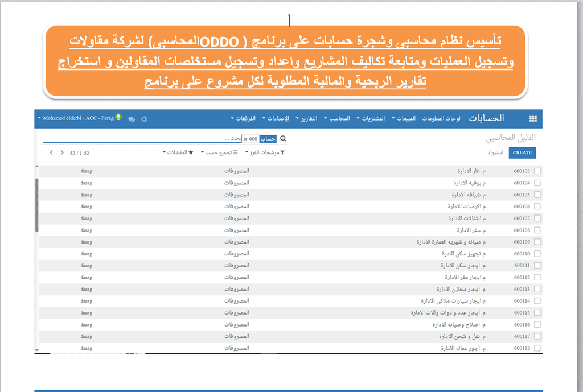Tick checkbox for account 600111
This screenshot has height=392, width=583.
tap(537, 265)
